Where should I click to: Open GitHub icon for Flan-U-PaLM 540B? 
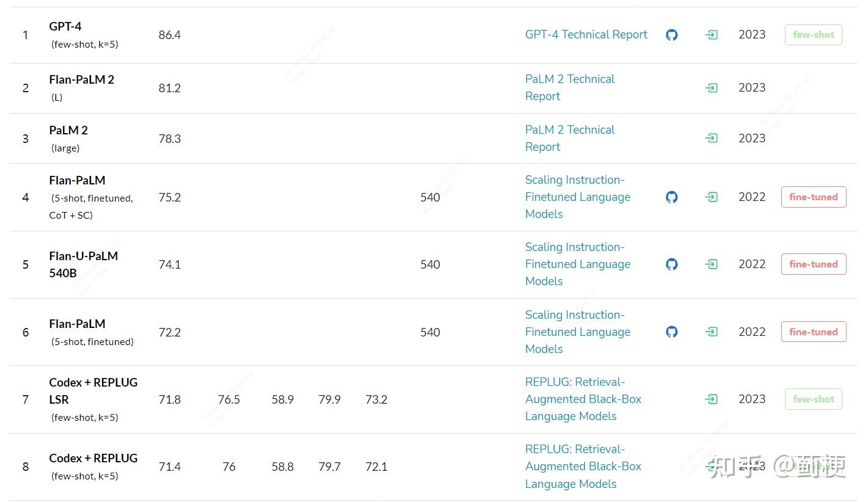point(672,264)
